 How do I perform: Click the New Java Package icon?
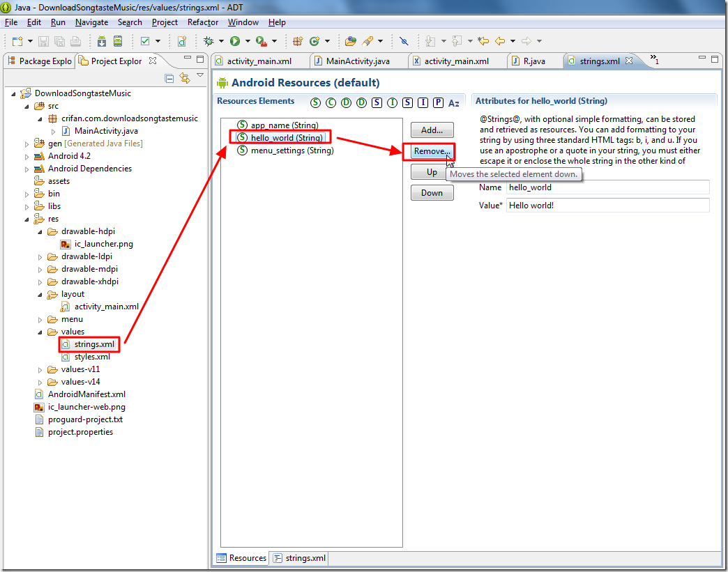298,41
